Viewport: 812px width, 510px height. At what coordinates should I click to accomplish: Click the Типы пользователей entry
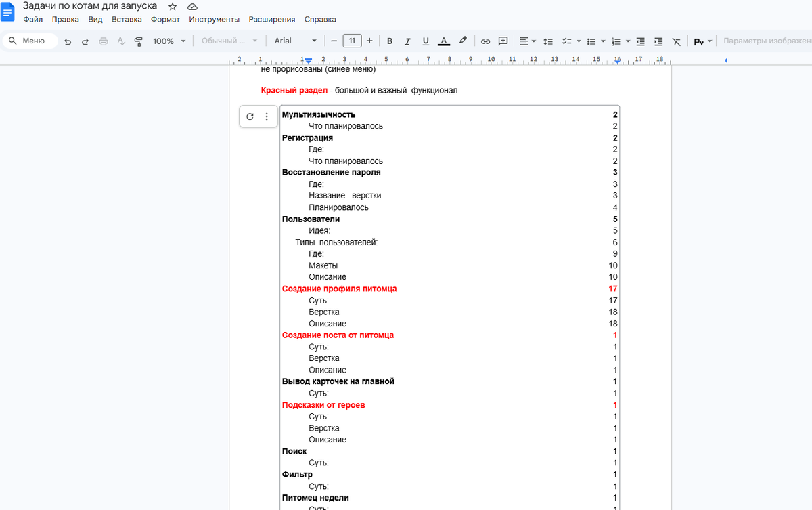coord(336,242)
